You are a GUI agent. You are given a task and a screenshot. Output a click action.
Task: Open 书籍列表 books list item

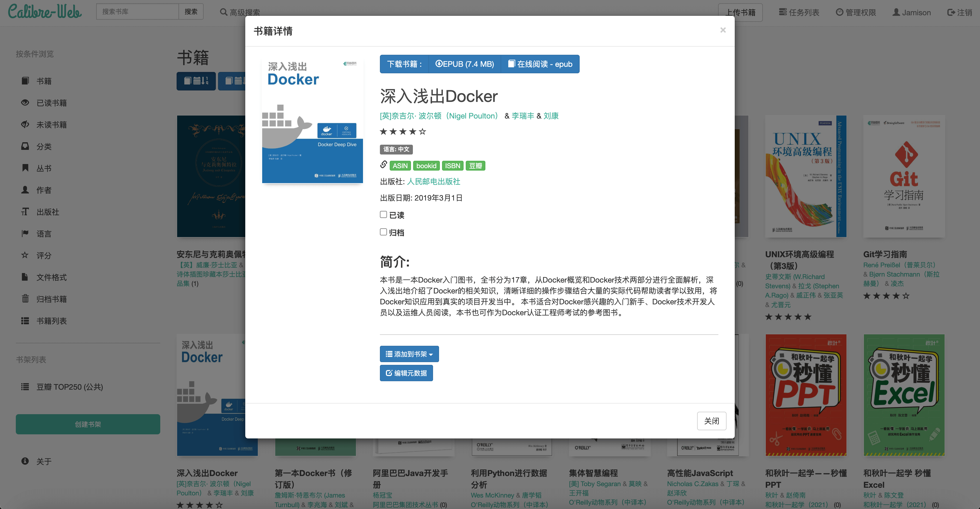[x=51, y=321]
